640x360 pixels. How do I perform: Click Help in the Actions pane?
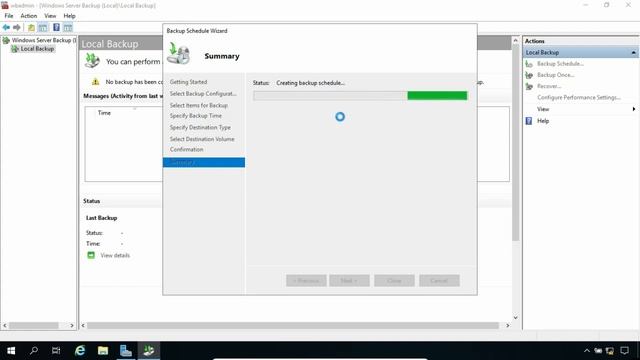coord(543,121)
